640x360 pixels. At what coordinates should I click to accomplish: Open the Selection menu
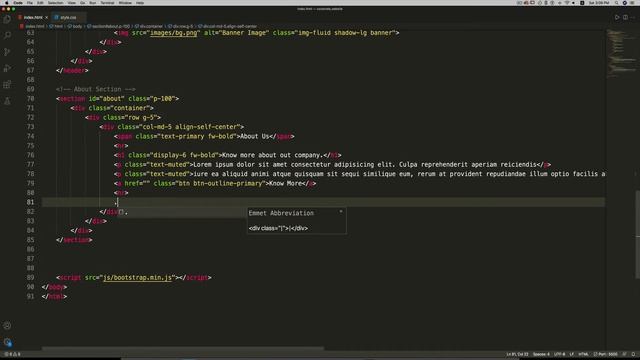[x=56, y=3]
